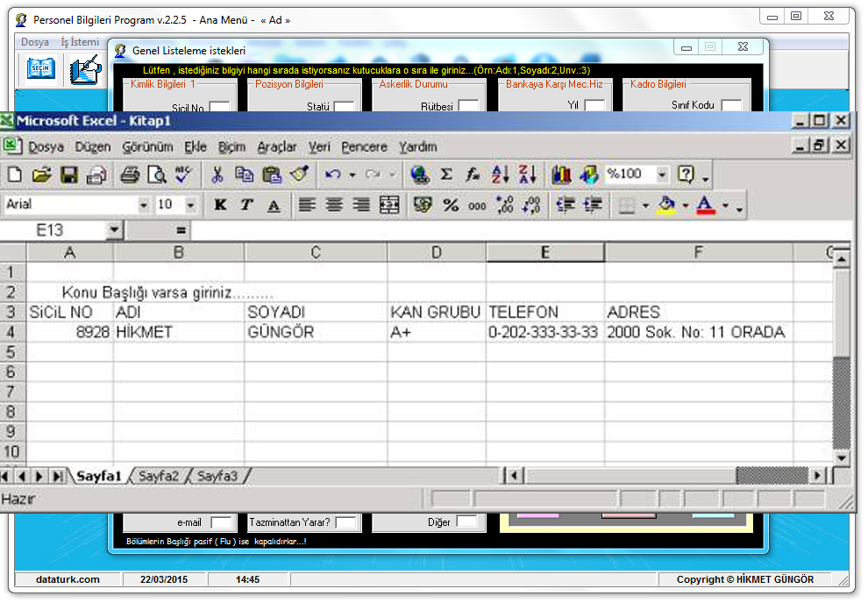Open the font color dropdown arrow
Image resolution: width=868 pixels, height=603 pixels.
click(x=725, y=206)
